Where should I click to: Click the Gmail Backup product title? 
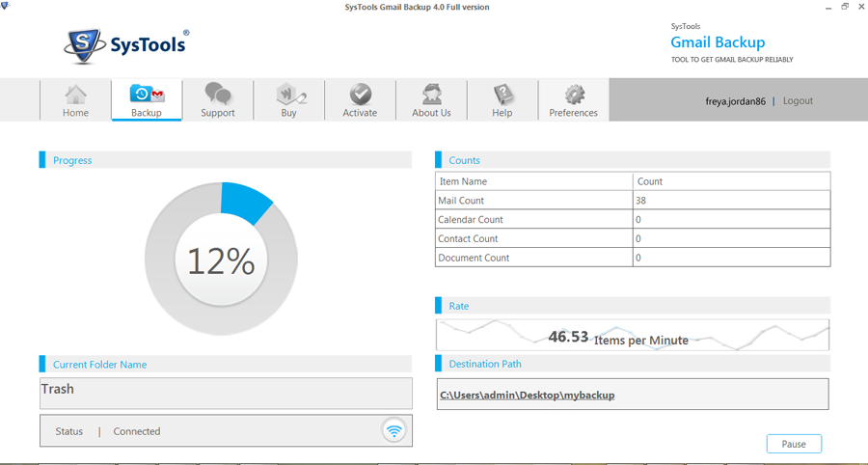tap(718, 42)
